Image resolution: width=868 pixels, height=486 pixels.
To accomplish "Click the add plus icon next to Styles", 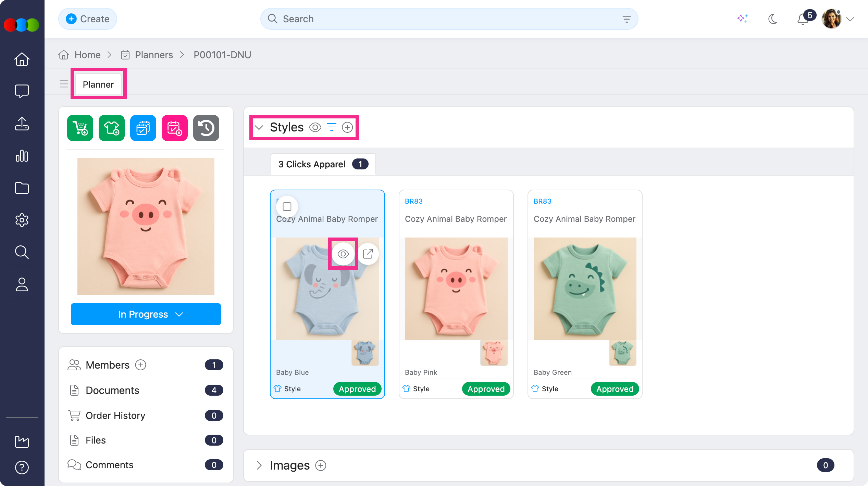I will [x=347, y=127].
